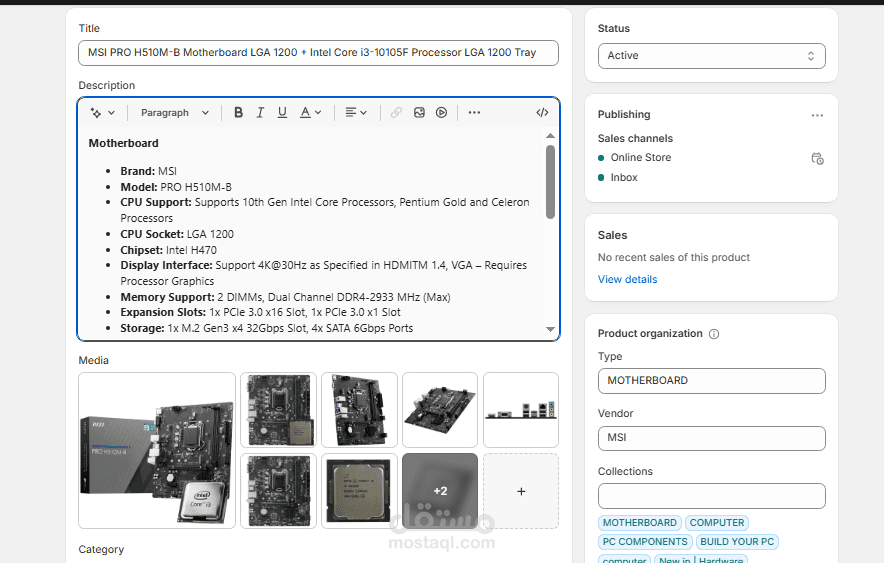This screenshot has width=884, height=563.
Task: Click the 'Memory Support' description line
Action: tap(285, 297)
